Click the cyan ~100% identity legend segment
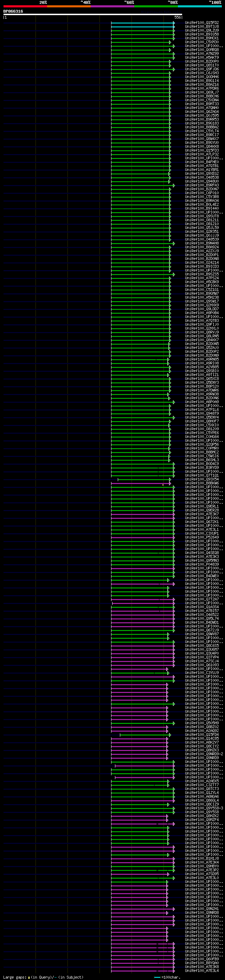225x980 pixels. pos(200,6)
